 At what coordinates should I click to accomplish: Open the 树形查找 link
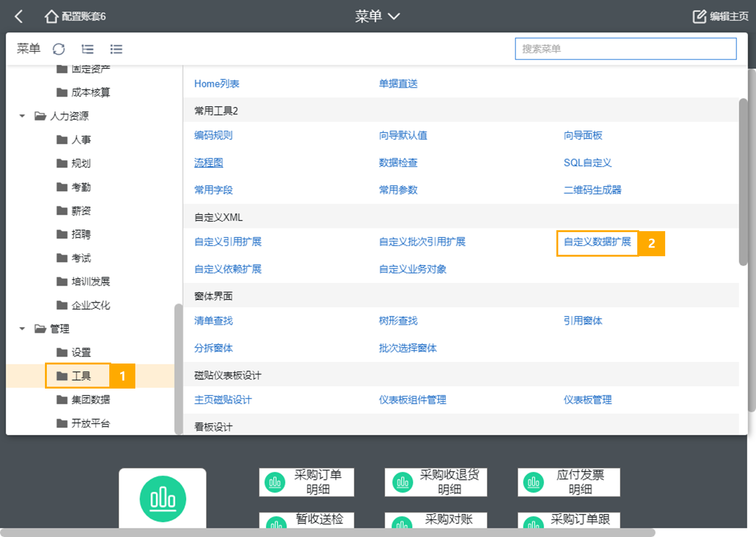click(398, 320)
